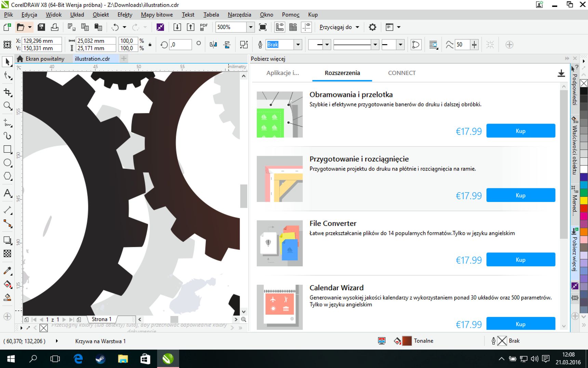Toggle the lock ratio padlock

coord(150,45)
